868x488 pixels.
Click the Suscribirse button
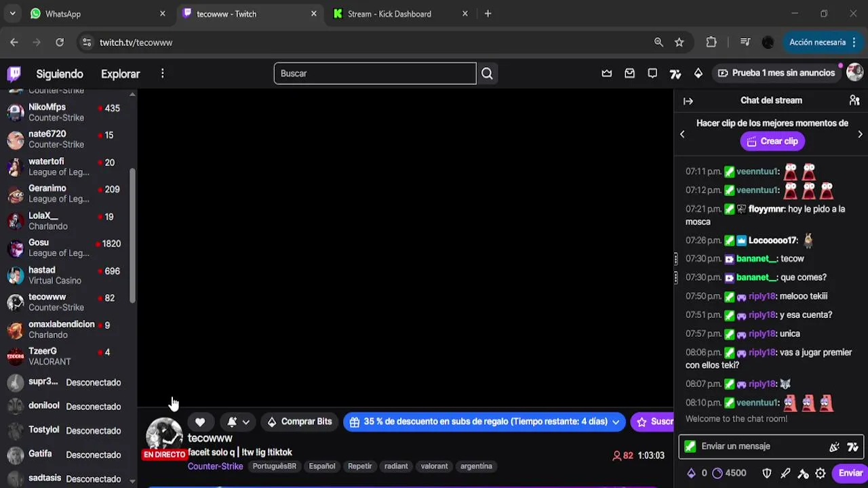tap(652, 422)
